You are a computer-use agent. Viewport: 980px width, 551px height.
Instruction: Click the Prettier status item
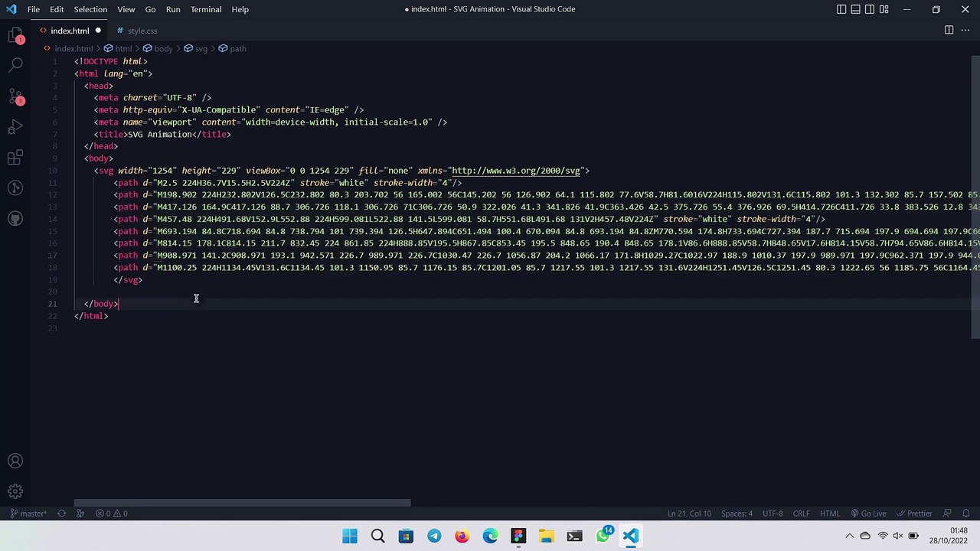[914, 514]
